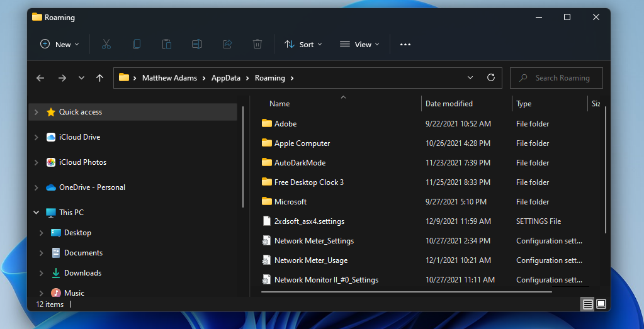Screen dimensions: 644x329
Task: Expand the Desktop tree node
Action: [x=41, y=233]
